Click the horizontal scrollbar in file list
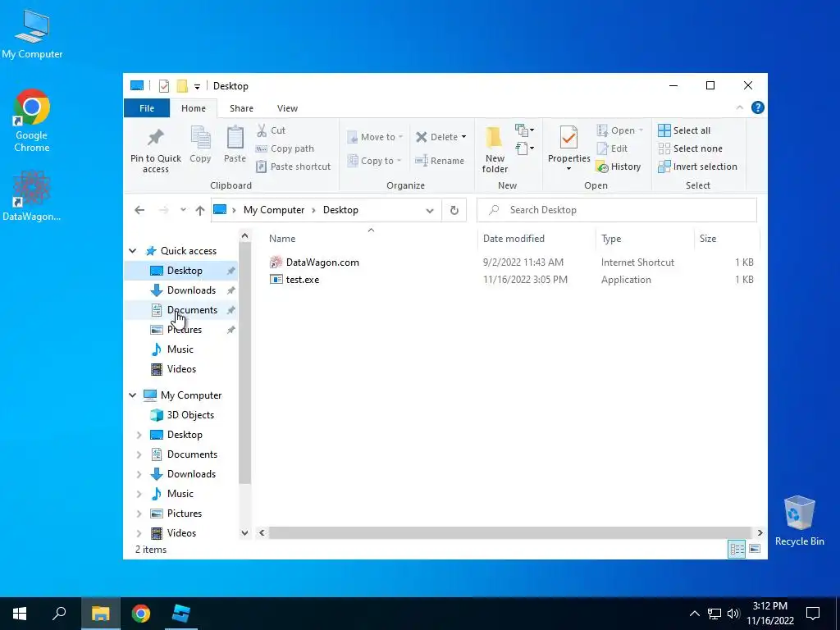 point(511,532)
